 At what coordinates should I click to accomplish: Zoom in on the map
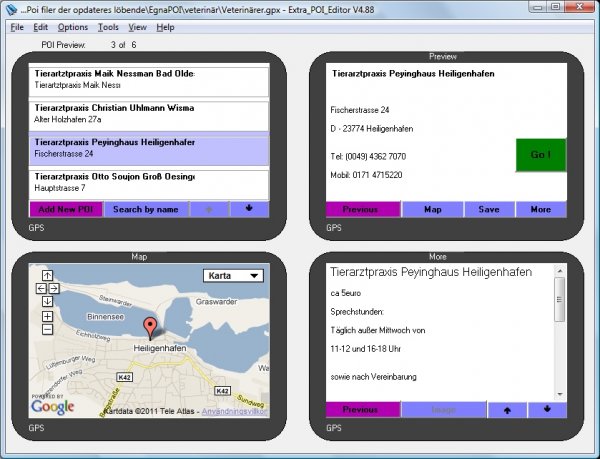47,316
